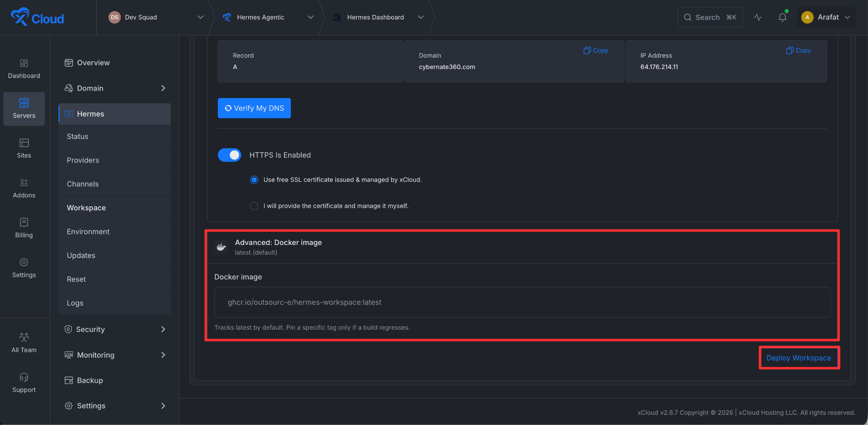This screenshot has width=868, height=425.
Task: Open the Environment menu item
Action: pos(114,232)
